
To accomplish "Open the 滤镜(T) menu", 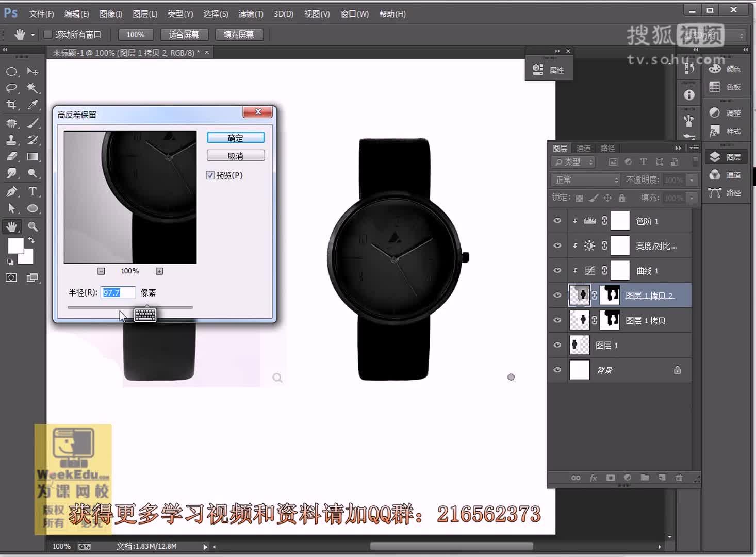I will [251, 14].
